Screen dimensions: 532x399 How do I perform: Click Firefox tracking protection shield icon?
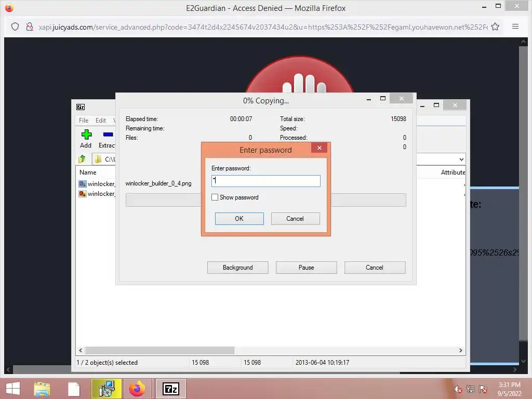[x=15, y=26]
